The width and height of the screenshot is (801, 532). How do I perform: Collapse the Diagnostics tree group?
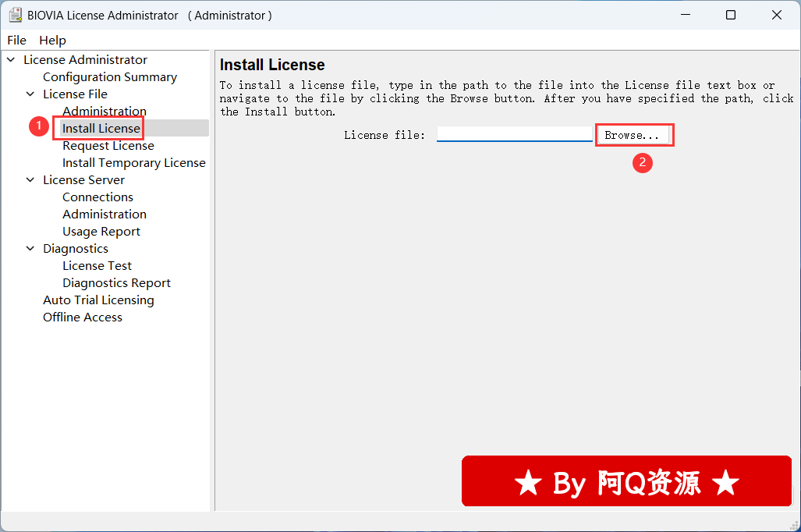coord(30,249)
